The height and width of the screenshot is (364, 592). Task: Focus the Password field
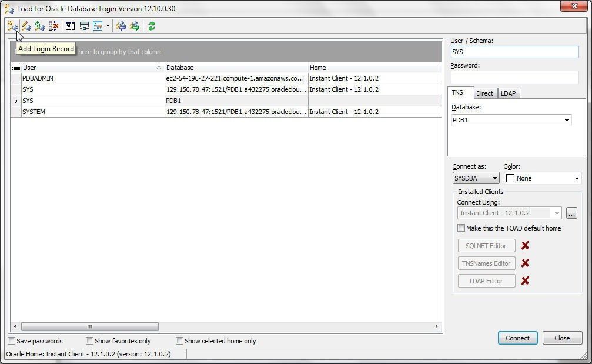pos(514,77)
